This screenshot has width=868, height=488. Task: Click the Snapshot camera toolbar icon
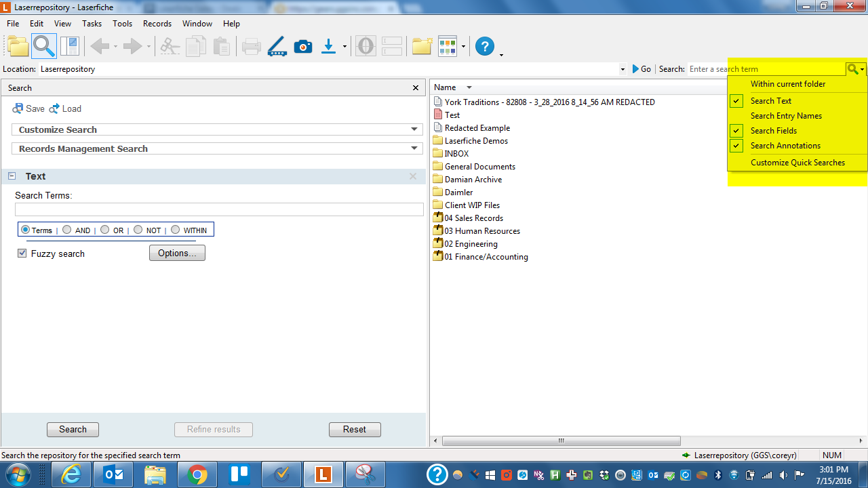point(303,46)
